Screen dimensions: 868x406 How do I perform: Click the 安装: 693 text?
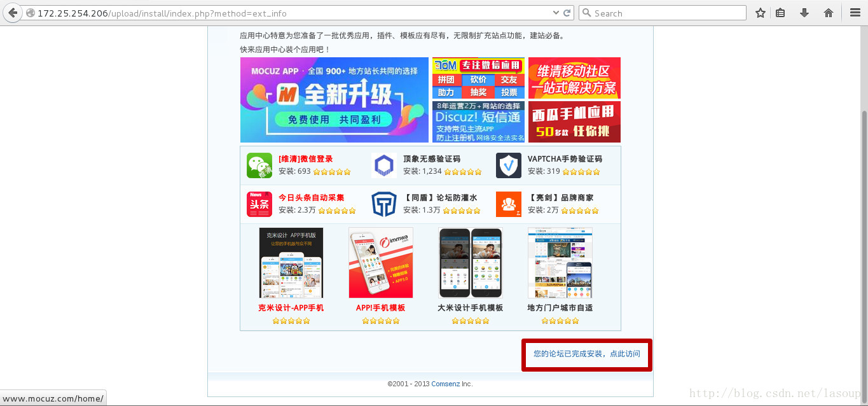[294, 171]
